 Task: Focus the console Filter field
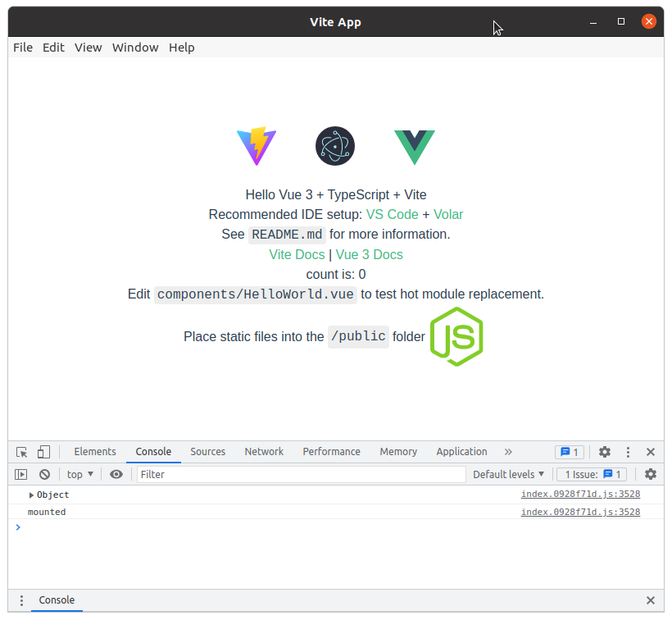pos(302,474)
